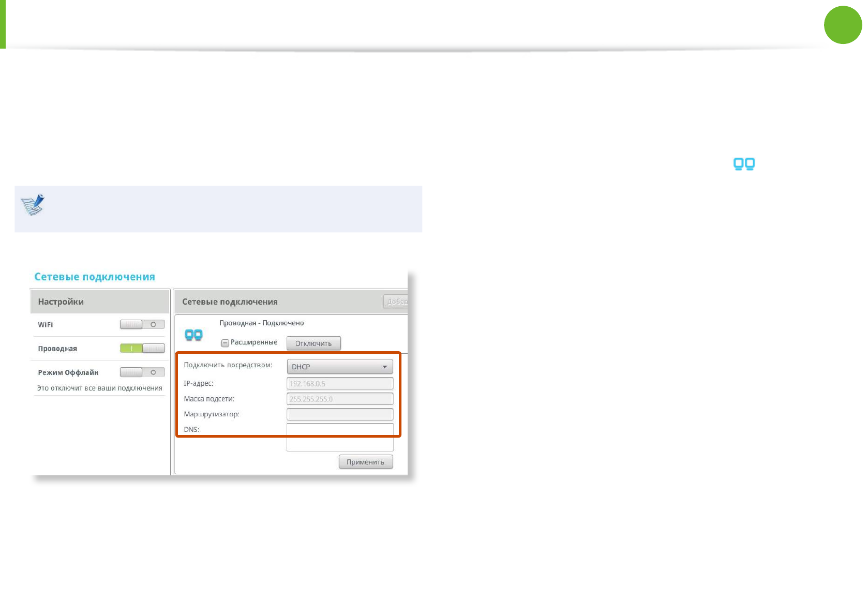The image size is (868, 616).
Task: Click the IP-адрес input field
Action: pos(339,384)
